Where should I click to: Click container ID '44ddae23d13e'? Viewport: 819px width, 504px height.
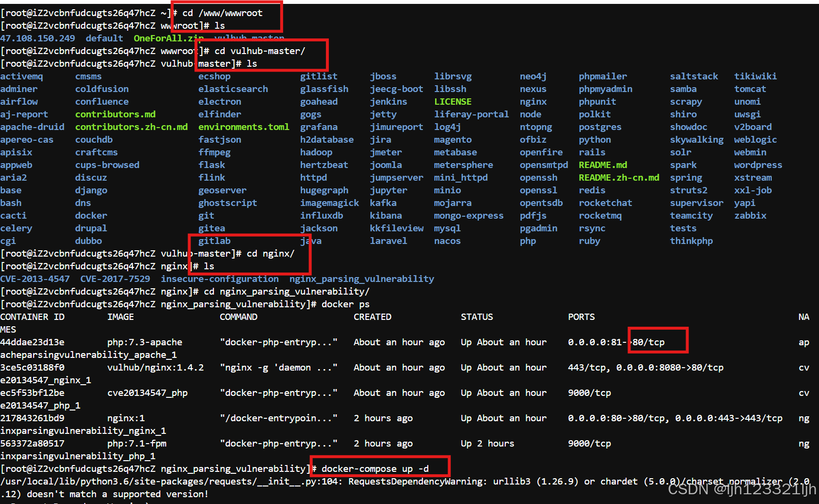coord(32,342)
